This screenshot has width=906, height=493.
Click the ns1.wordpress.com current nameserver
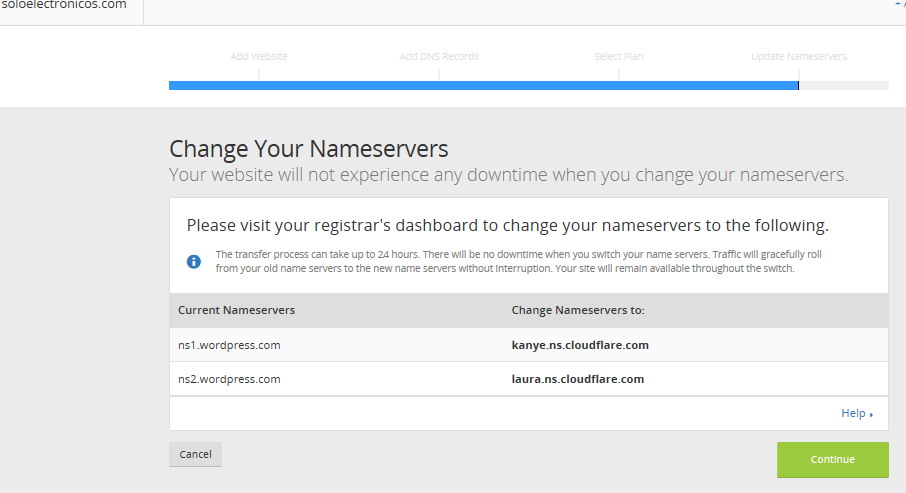[229, 345]
